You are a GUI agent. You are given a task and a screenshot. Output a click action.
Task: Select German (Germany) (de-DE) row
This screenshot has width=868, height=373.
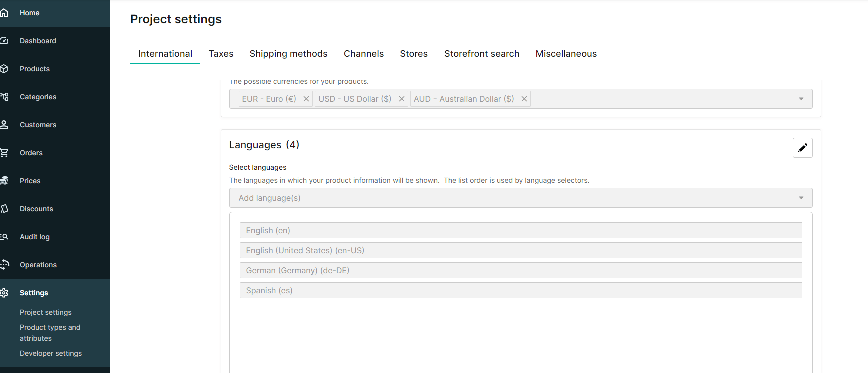[x=521, y=270]
